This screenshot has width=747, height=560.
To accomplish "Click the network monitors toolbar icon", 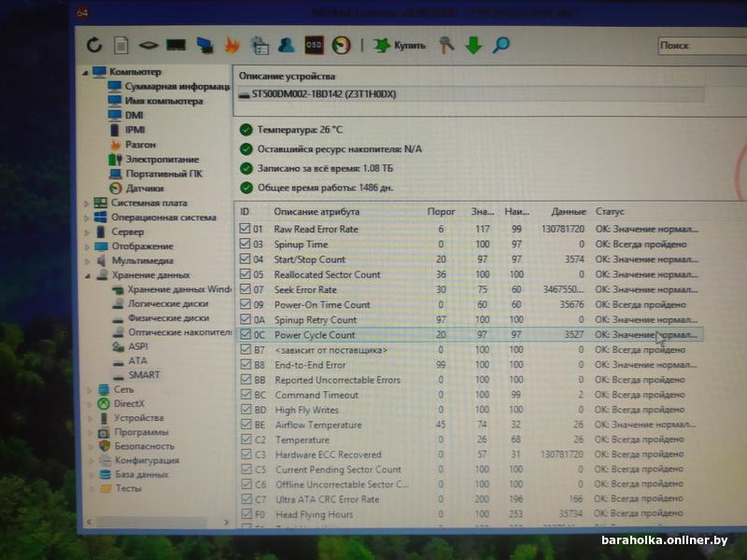I will tap(204, 45).
